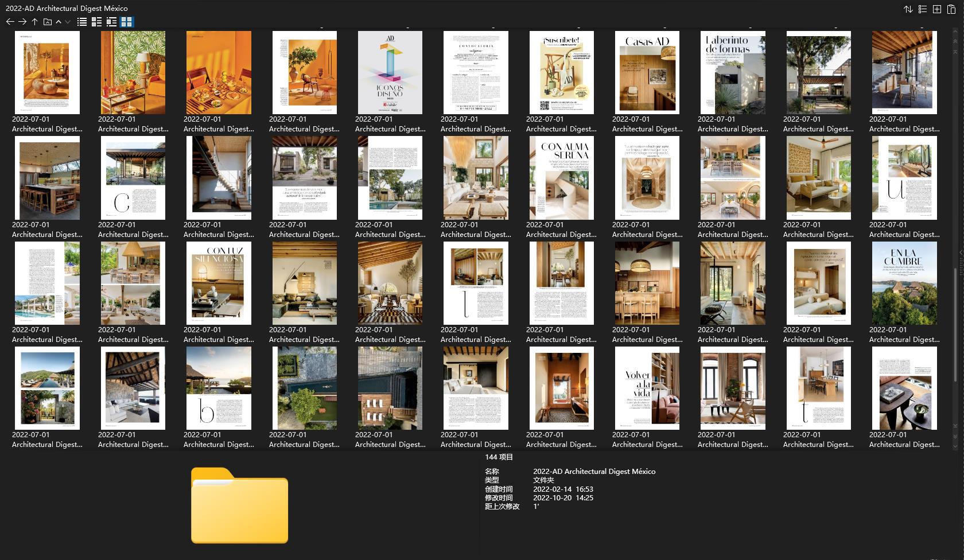Navigate back to the previous folder
This screenshot has height=560, width=964.
(10, 22)
